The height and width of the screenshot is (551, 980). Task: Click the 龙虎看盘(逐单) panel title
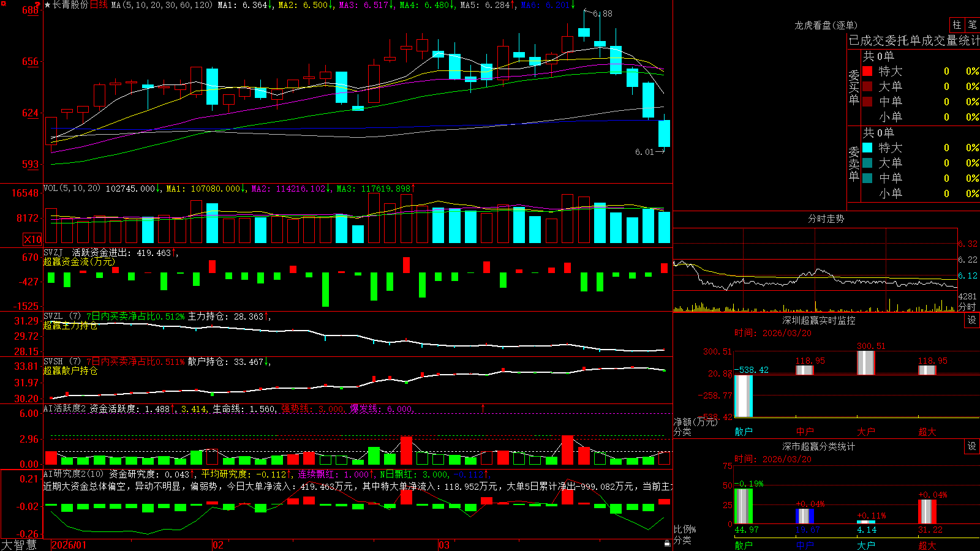point(826,25)
